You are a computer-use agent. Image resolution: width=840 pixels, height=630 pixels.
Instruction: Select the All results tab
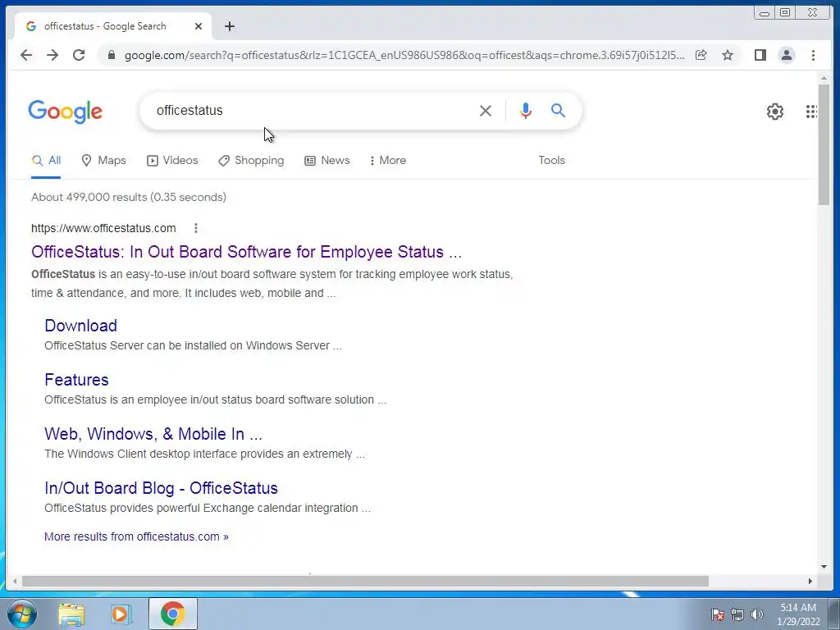click(x=46, y=160)
